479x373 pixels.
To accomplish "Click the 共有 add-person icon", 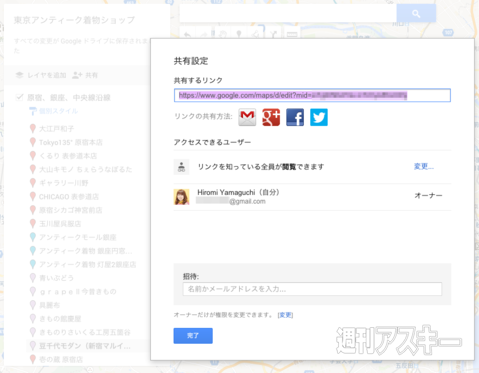I will point(77,75).
